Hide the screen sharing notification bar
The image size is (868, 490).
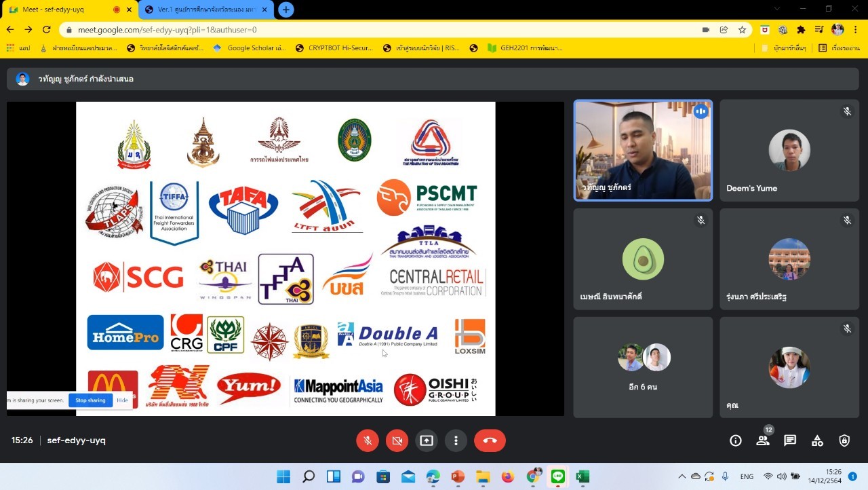[x=122, y=400]
